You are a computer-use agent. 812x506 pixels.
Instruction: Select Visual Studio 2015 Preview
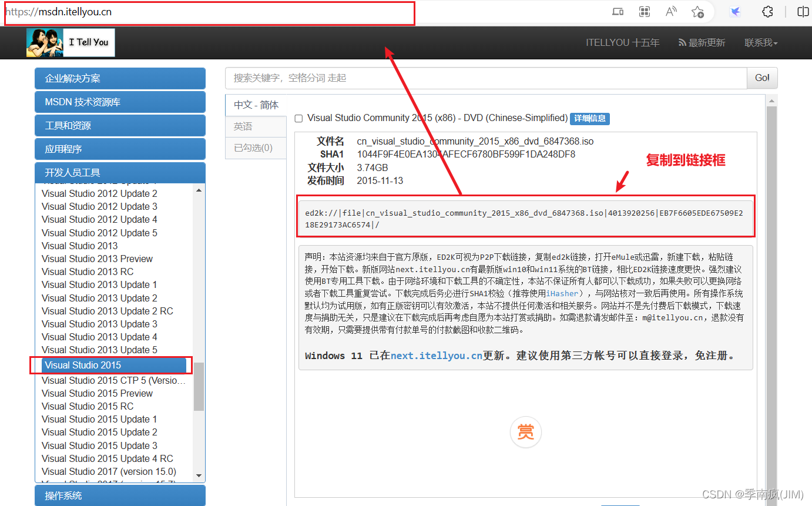[x=97, y=393]
